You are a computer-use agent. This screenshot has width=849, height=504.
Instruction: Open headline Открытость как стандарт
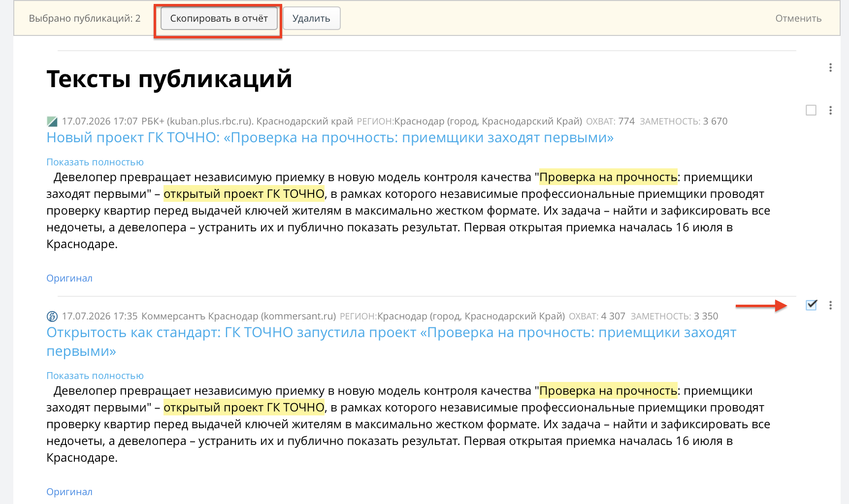pos(391,342)
